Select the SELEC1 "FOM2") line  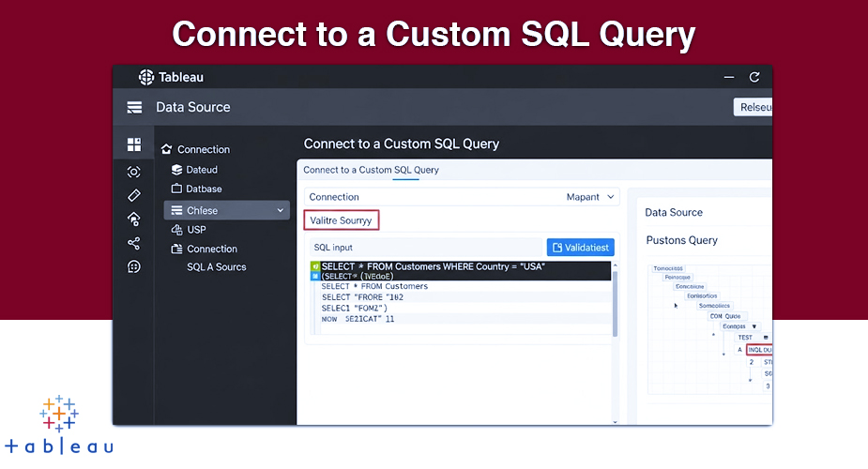click(355, 308)
